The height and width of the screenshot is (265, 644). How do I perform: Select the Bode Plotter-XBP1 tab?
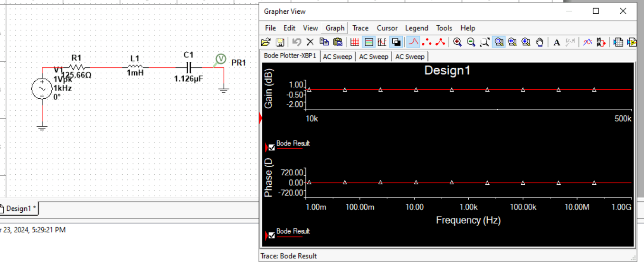pos(290,56)
